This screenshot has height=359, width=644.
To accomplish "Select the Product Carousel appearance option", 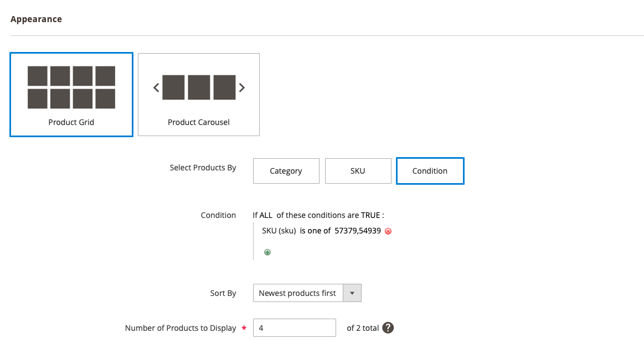I will coord(198,94).
